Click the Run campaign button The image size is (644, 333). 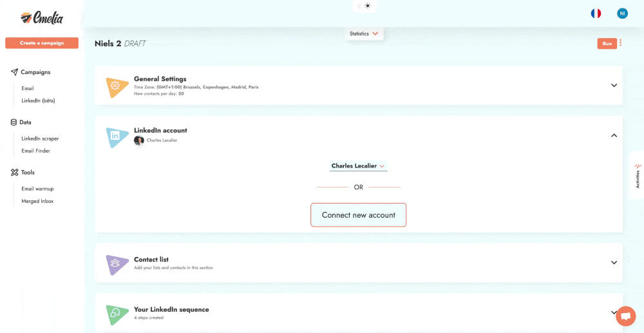(x=607, y=44)
